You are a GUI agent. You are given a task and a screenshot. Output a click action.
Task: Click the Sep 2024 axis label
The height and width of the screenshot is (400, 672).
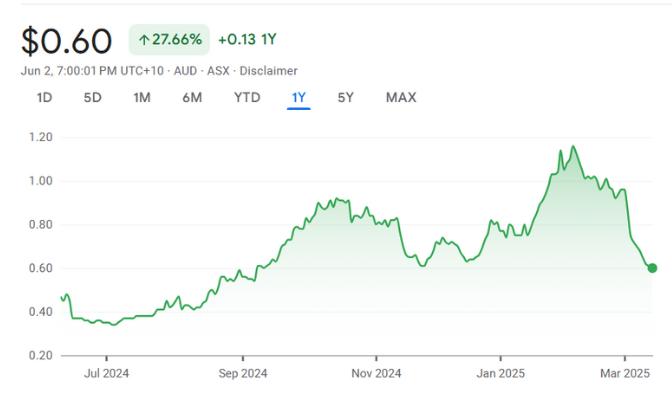[x=242, y=374]
